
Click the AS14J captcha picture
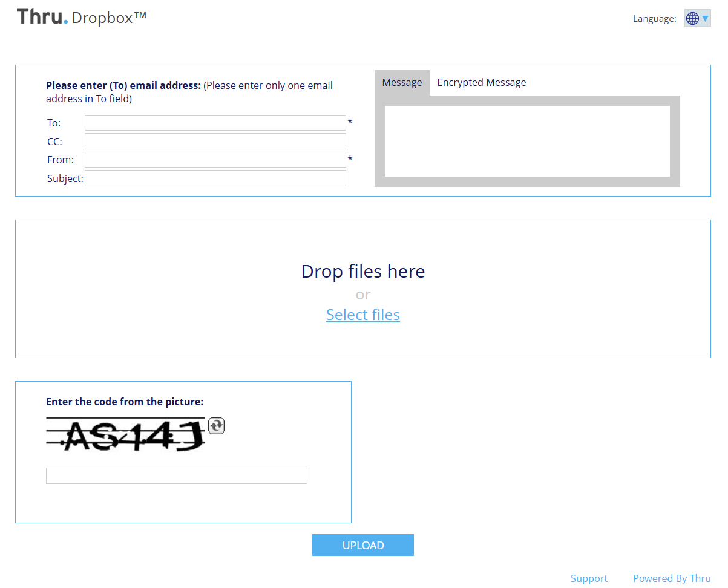click(125, 434)
